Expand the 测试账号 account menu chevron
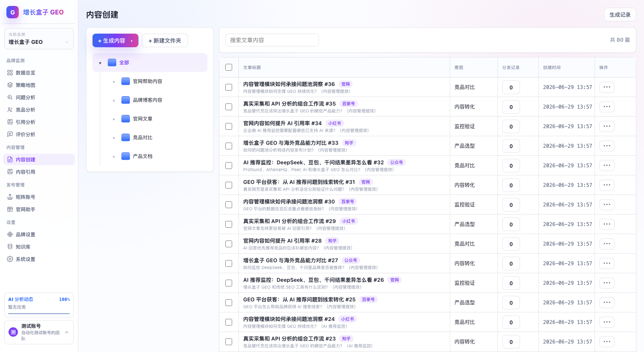Viewport: 644px width, 352px height. (x=66, y=332)
